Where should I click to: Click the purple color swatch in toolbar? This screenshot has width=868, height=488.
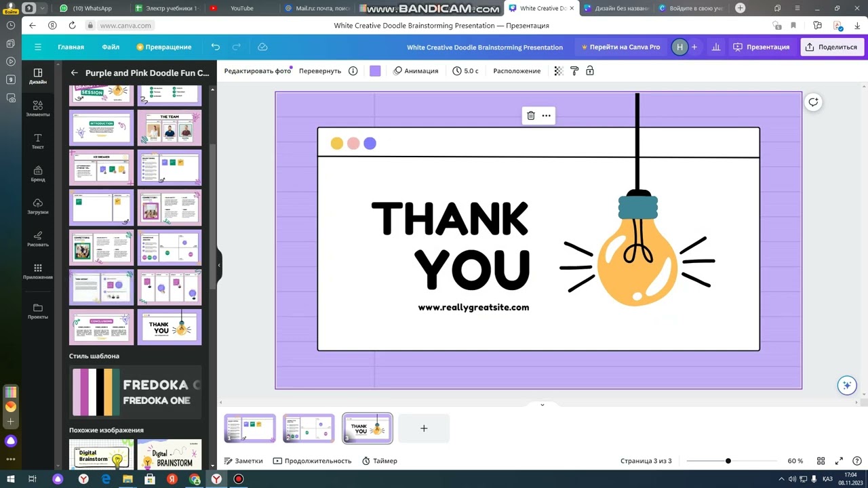(375, 70)
